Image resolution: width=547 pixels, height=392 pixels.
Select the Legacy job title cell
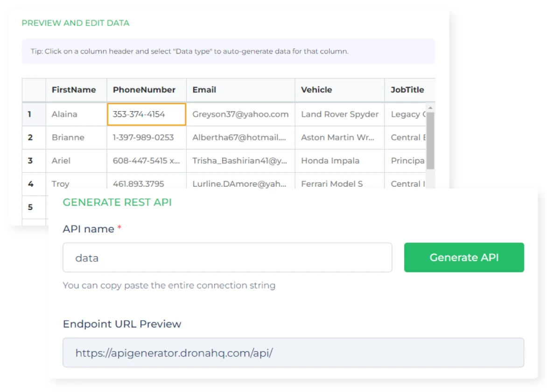pyautogui.click(x=406, y=114)
